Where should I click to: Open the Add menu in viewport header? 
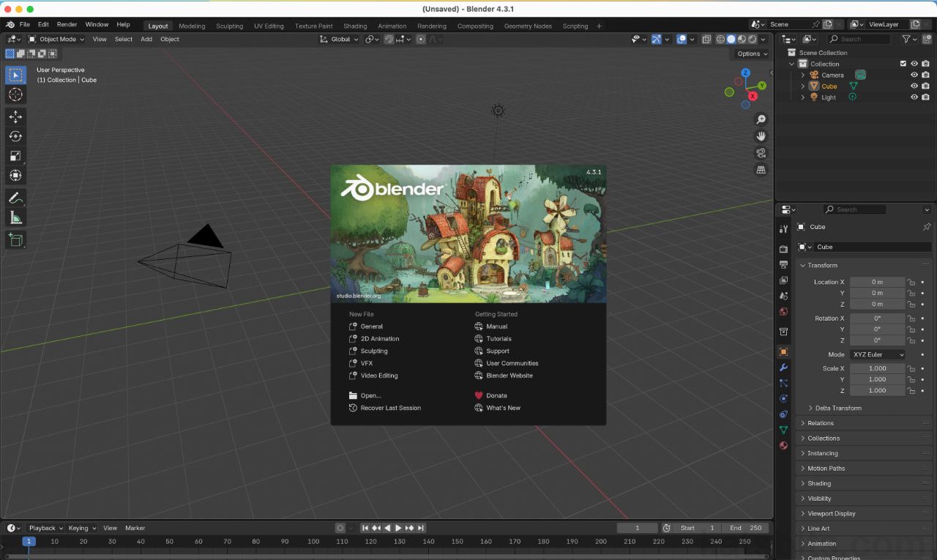point(146,39)
